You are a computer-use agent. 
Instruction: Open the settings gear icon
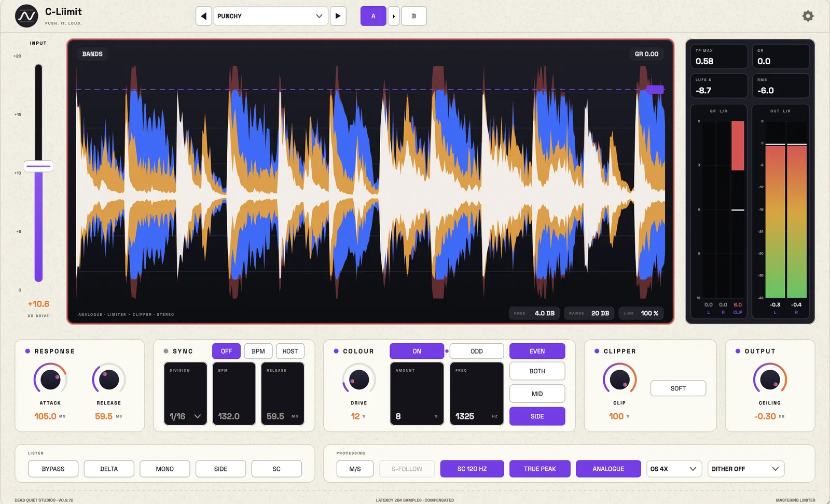pyautogui.click(x=808, y=16)
